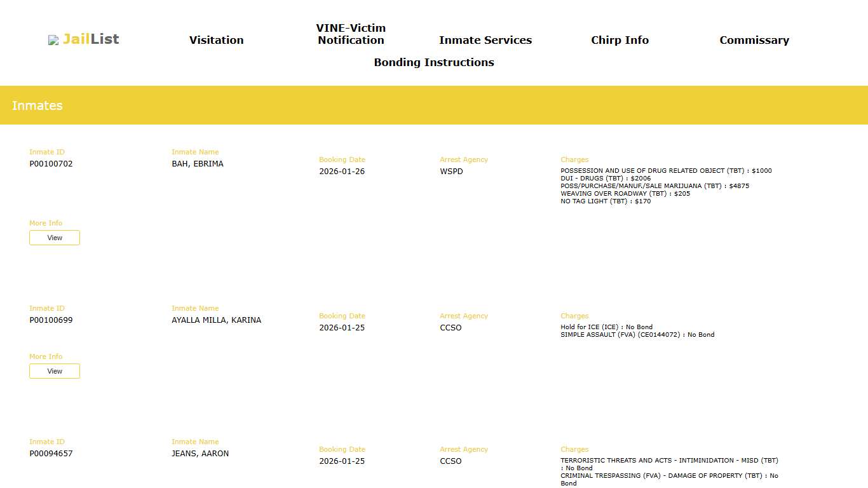Screen dimensions: 868x488
Task: Click the Hold for ICE charge entry
Action: pyautogui.click(x=606, y=327)
